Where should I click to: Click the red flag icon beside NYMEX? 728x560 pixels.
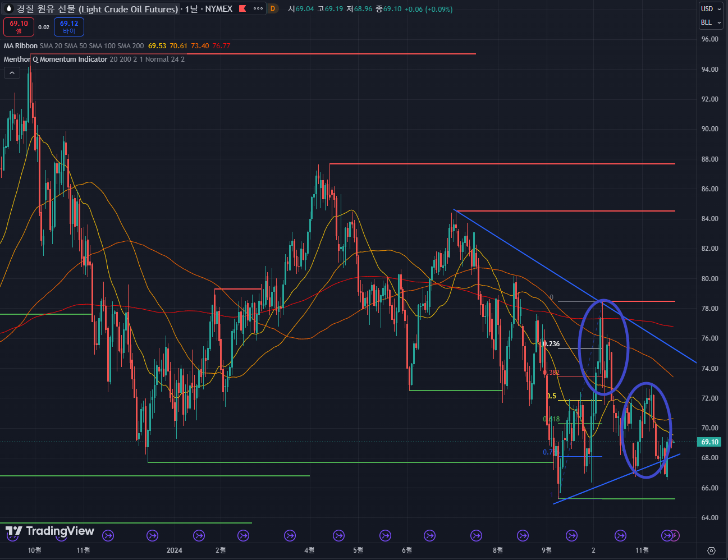pos(242,9)
